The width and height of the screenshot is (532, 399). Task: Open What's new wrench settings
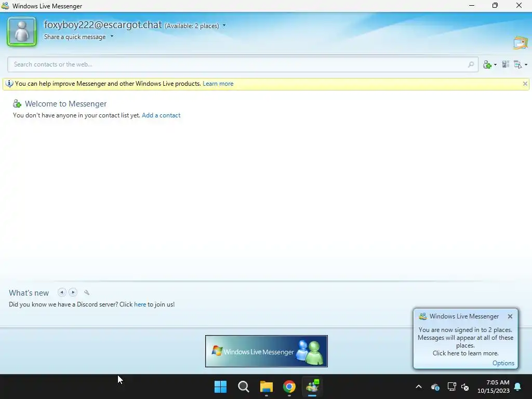[87, 292]
